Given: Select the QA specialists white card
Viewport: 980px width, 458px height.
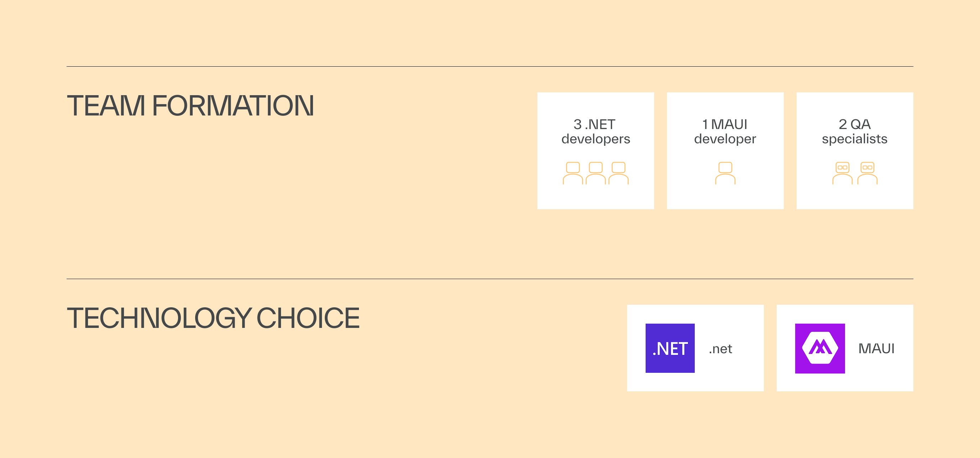Looking at the screenshot, I should [855, 151].
